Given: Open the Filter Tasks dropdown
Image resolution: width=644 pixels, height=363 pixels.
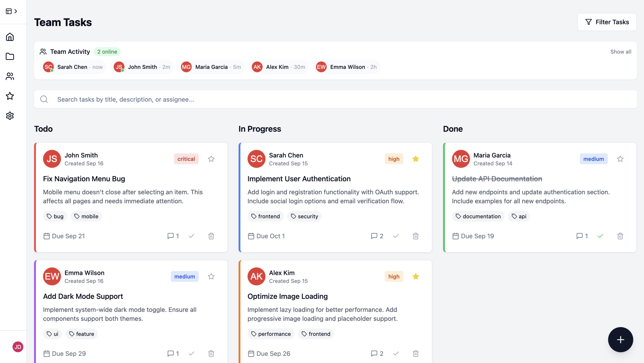Looking at the screenshot, I should point(607,22).
